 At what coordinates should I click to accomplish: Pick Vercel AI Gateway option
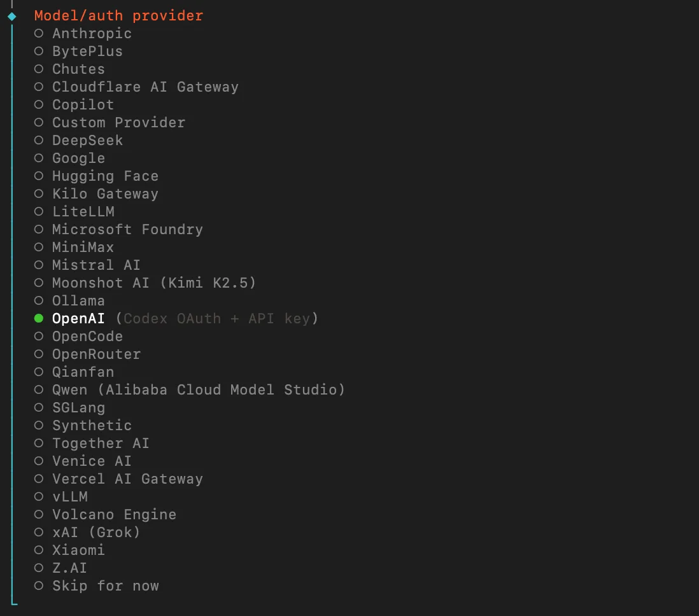coord(127,479)
